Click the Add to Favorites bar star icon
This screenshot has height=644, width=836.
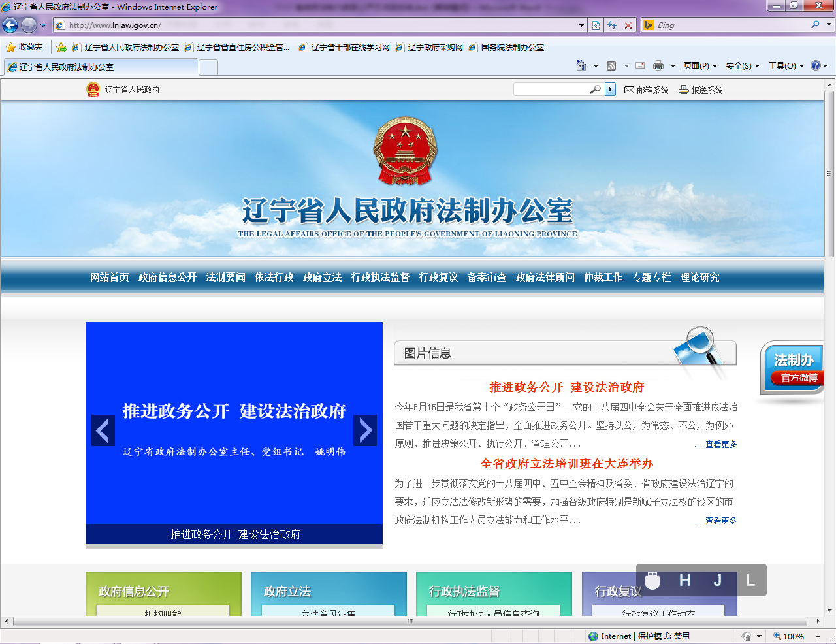point(61,47)
